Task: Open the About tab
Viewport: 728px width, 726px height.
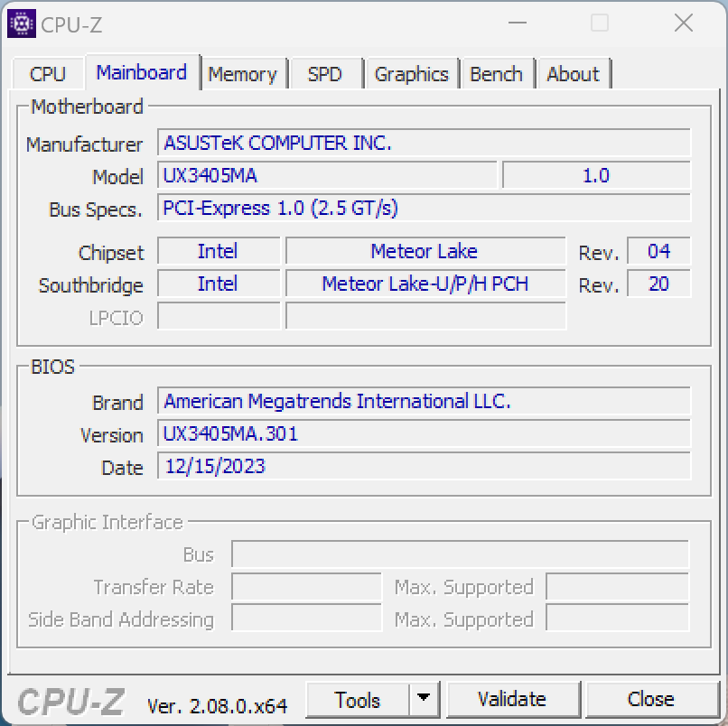Action: coord(573,74)
